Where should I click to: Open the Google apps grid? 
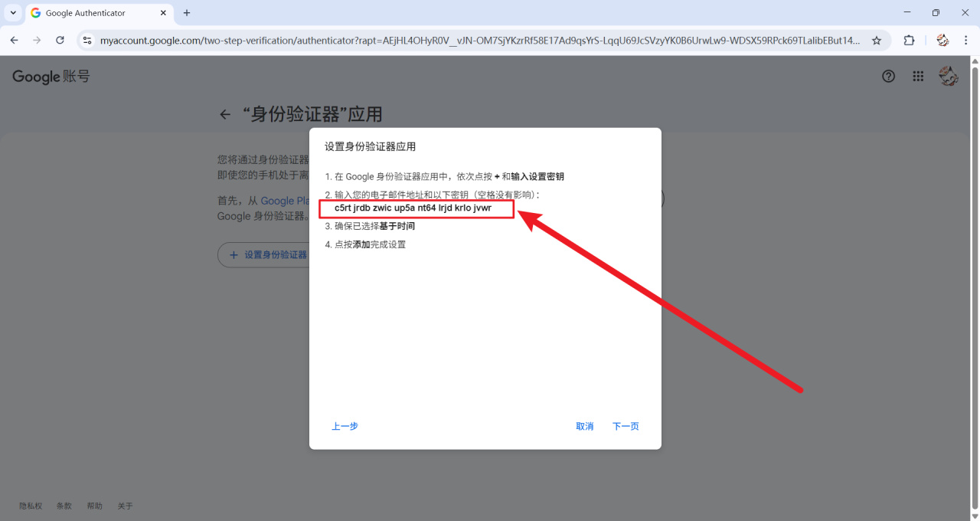[918, 76]
